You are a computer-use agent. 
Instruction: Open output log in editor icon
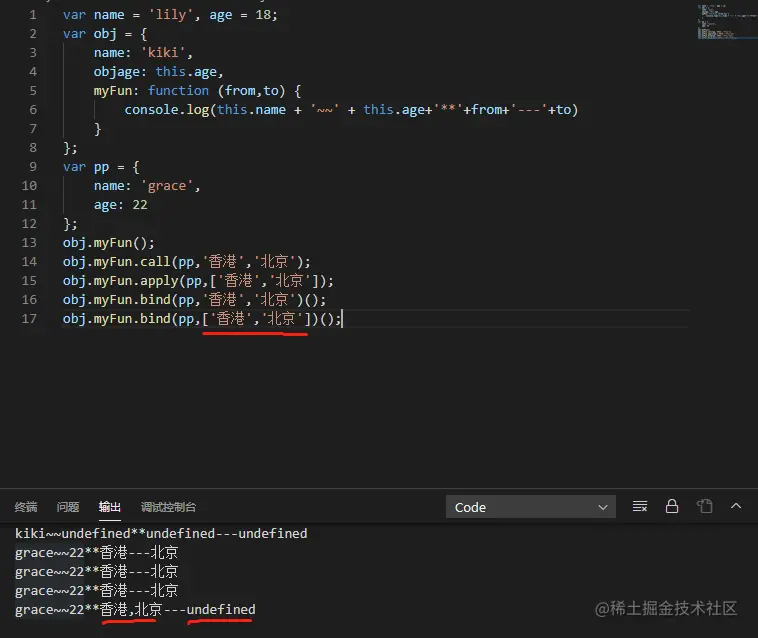[x=704, y=506]
